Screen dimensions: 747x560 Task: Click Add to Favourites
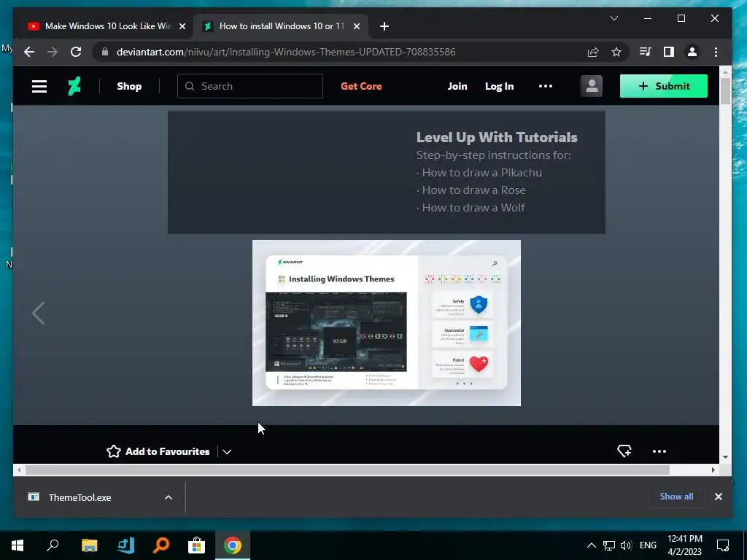[x=158, y=451]
